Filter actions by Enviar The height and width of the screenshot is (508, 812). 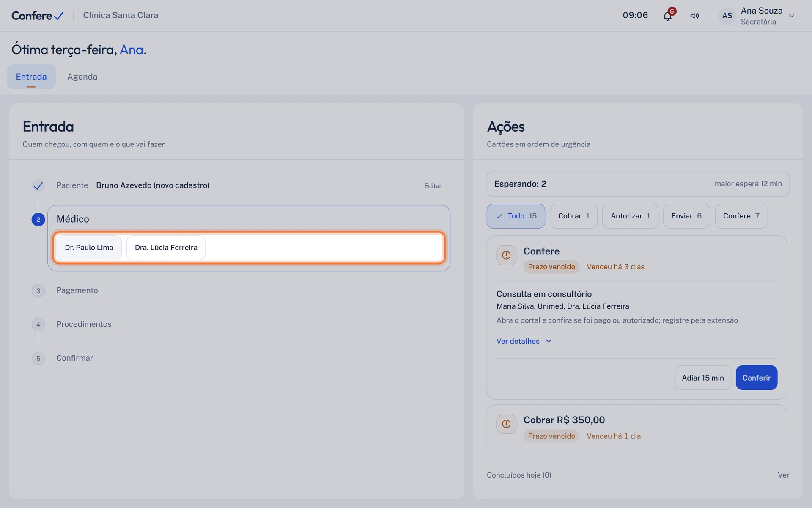(x=686, y=216)
